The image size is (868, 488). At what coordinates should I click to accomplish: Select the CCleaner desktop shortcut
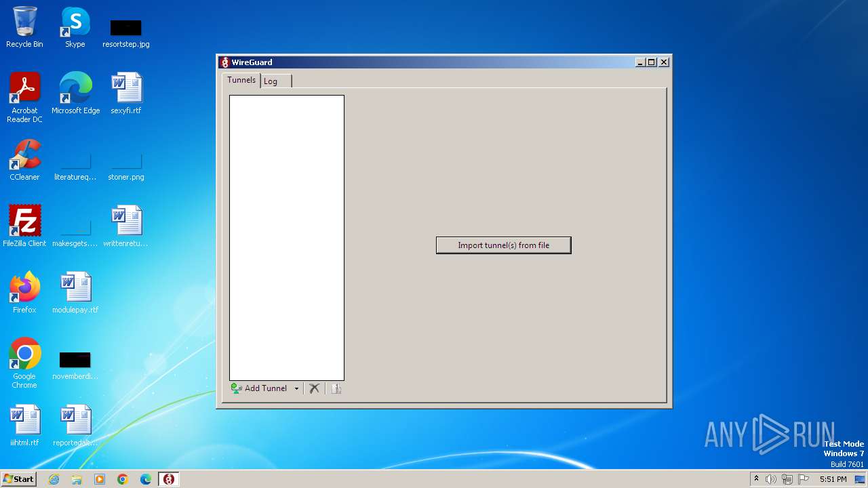click(24, 160)
